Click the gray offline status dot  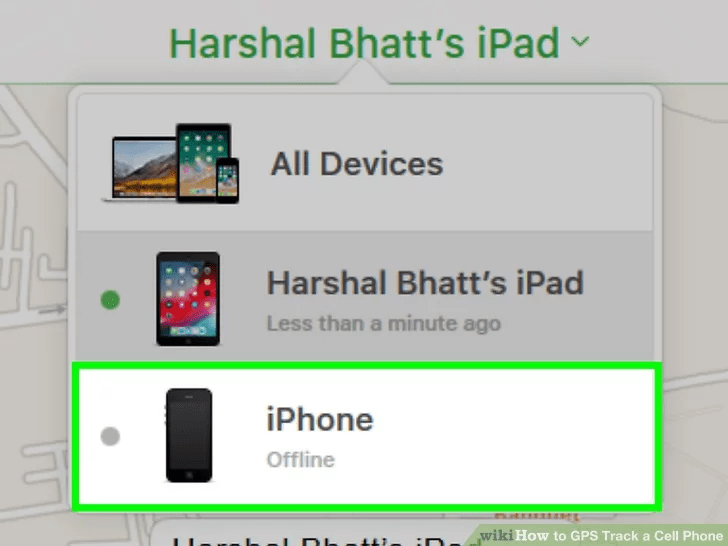tap(110, 436)
